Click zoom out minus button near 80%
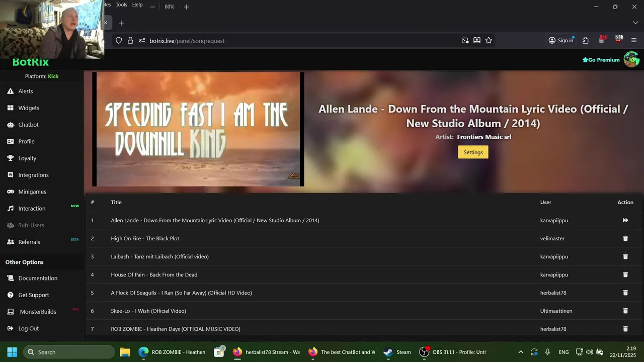 pos(152,7)
